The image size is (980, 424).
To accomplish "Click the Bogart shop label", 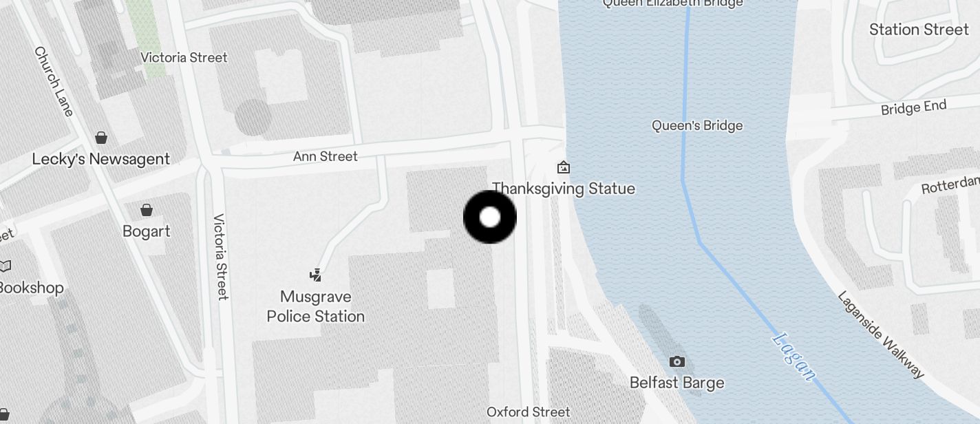I will [147, 231].
